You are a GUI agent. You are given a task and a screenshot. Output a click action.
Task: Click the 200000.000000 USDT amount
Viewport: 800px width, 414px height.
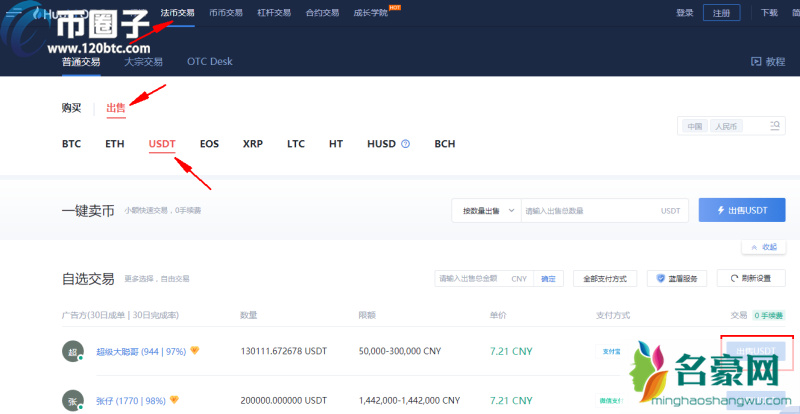pos(284,400)
